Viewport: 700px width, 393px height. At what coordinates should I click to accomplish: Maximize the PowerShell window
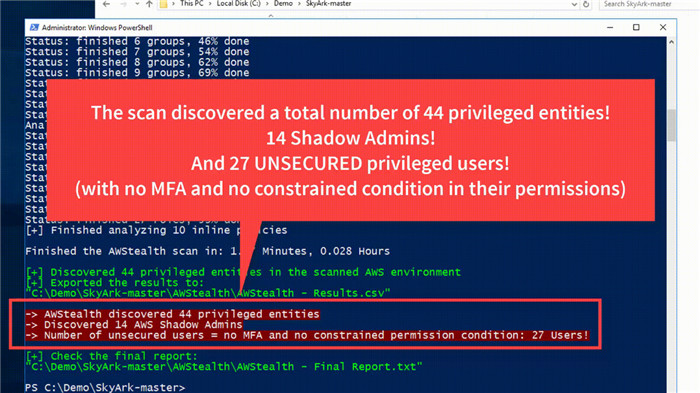click(x=636, y=27)
